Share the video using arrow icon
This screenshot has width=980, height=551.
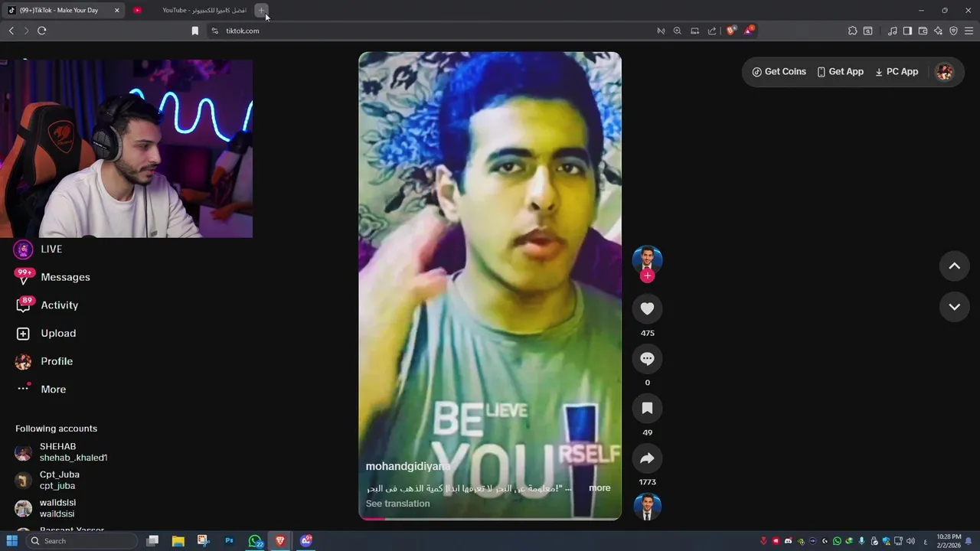[647, 458]
